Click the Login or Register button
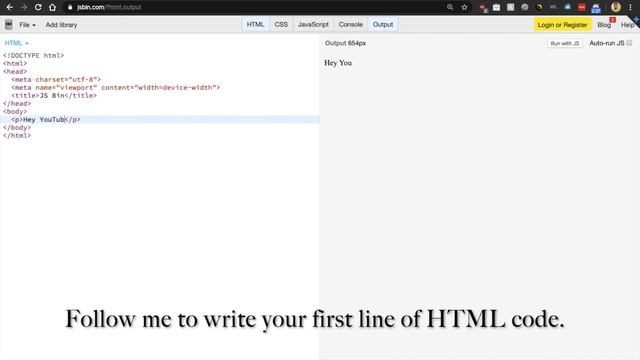Viewport: 640px width, 360px height. tap(562, 25)
